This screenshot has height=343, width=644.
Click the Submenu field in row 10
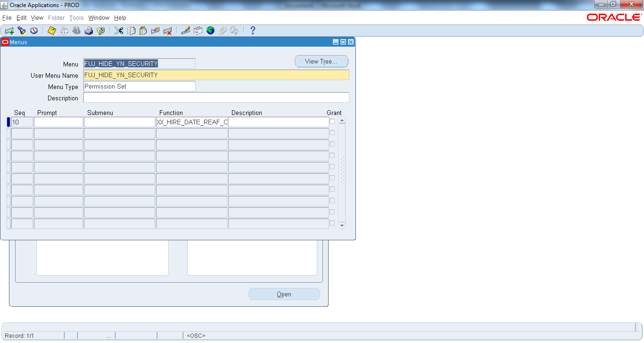tap(119, 122)
